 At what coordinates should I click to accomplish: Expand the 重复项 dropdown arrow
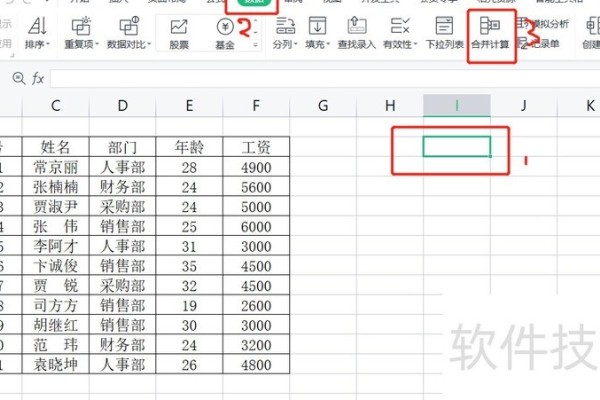97,44
